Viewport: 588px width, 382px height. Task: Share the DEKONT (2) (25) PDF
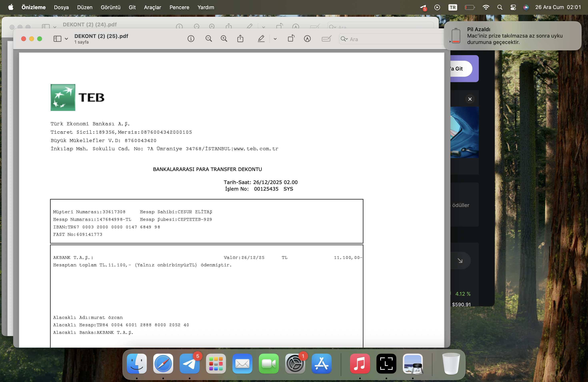pyautogui.click(x=240, y=39)
